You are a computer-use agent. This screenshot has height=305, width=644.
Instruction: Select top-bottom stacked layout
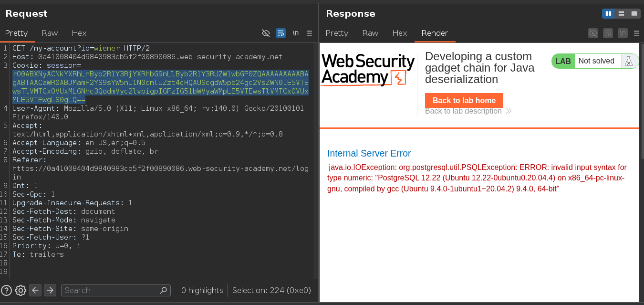coord(621,13)
